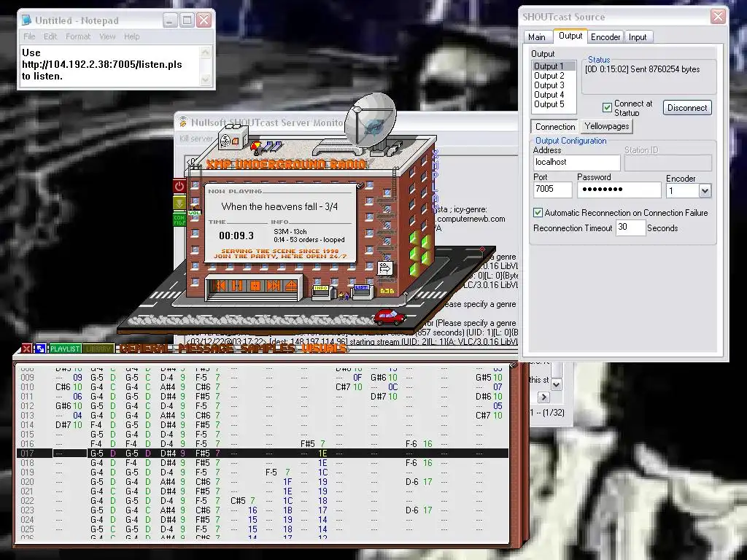This screenshot has height=560, width=747.
Task: Open Notepad Help menu
Action: (131, 36)
